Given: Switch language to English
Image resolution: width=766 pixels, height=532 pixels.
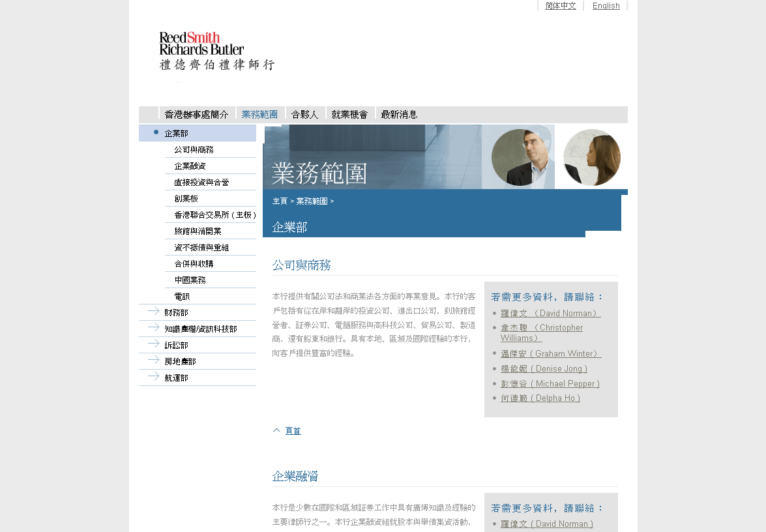Looking at the screenshot, I should [606, 6].
